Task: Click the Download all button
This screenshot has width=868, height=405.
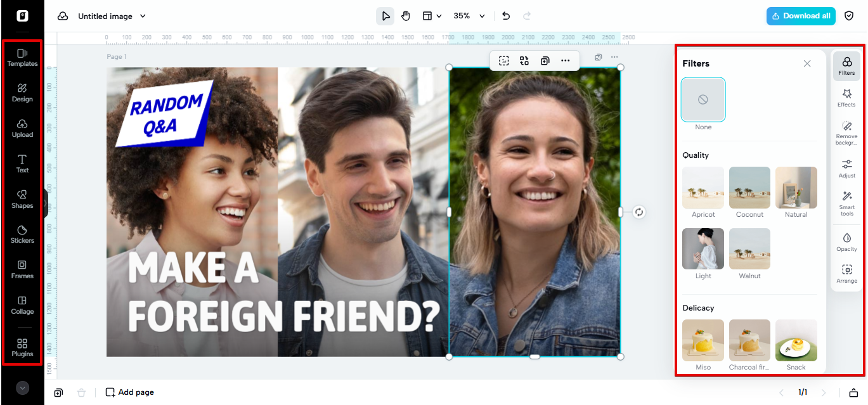Action: point(801,16)
